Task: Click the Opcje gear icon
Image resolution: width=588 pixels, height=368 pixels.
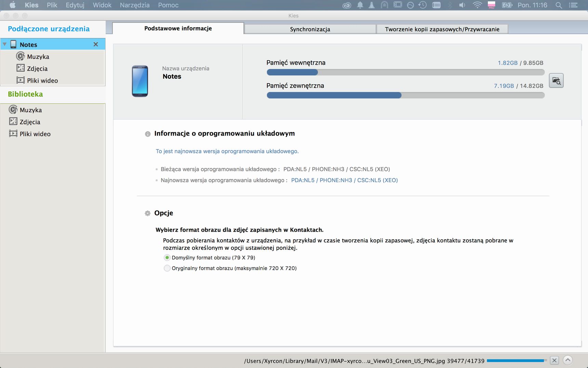Action: click(147, 213)
